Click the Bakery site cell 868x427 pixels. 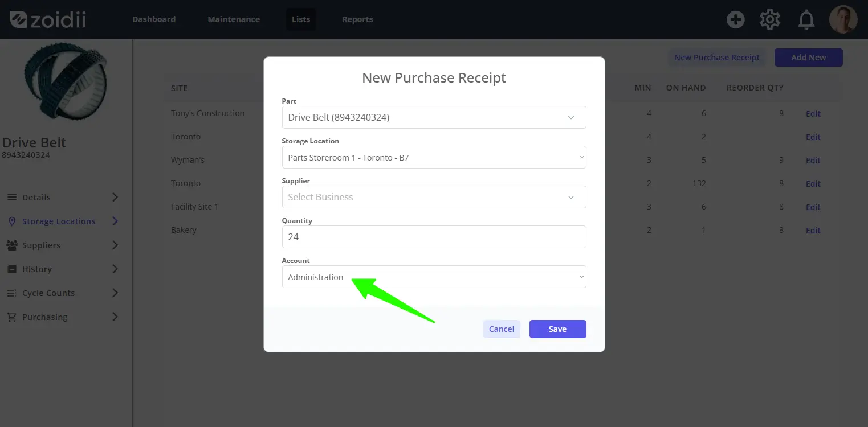184,230
